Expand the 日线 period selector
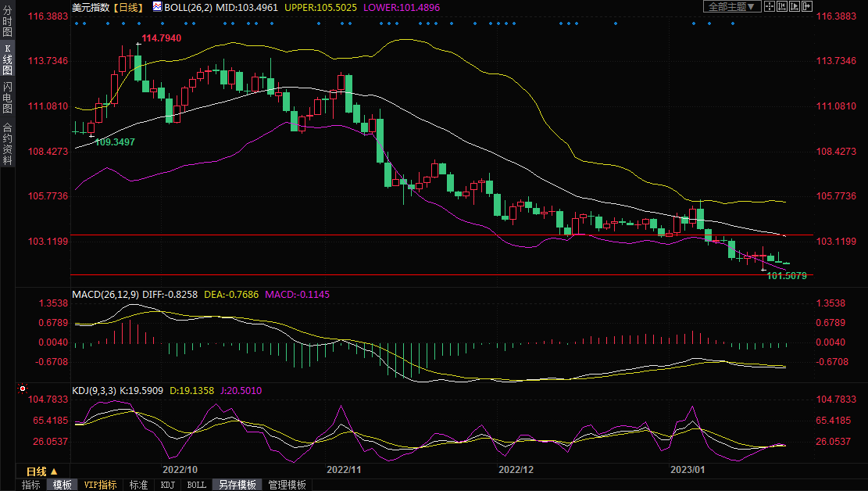Screen dimensions: 868x491 tap(42, 471)
